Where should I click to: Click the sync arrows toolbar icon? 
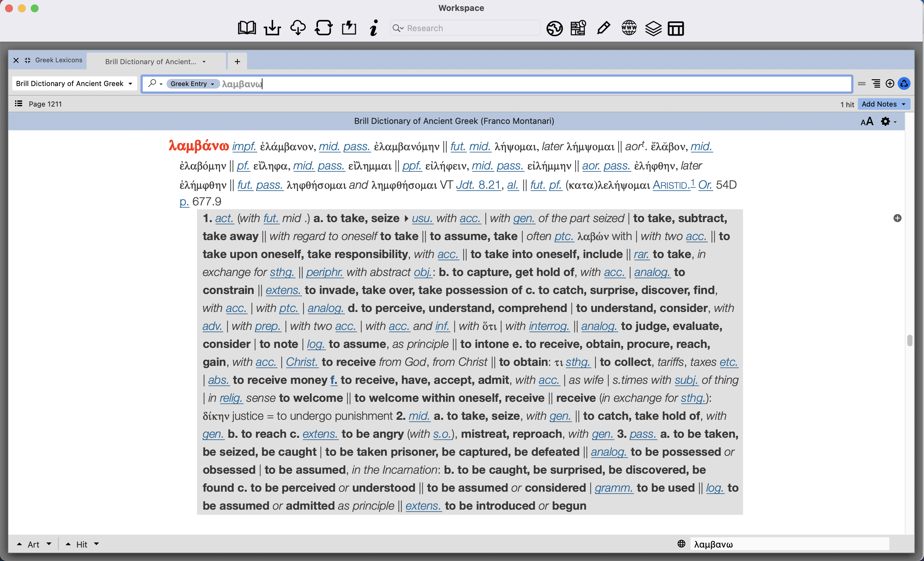pos(323,28)
